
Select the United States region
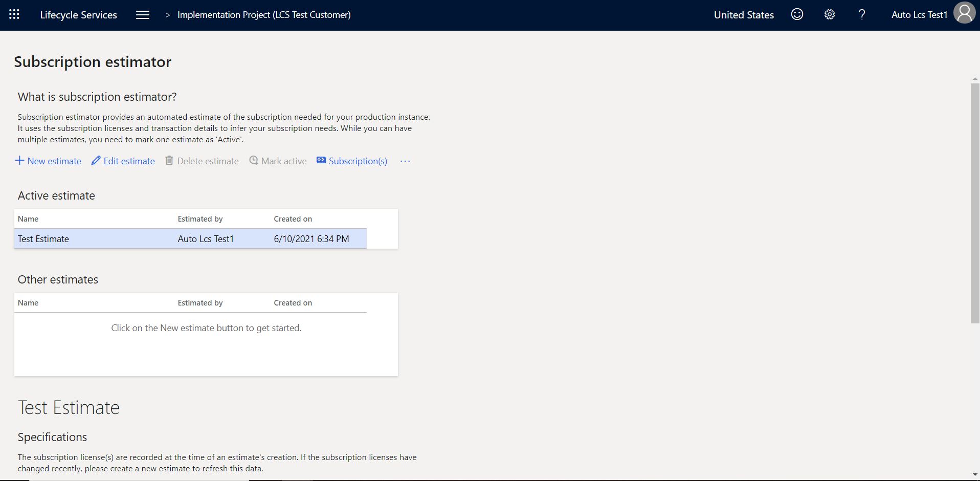[x=744, y=15]
